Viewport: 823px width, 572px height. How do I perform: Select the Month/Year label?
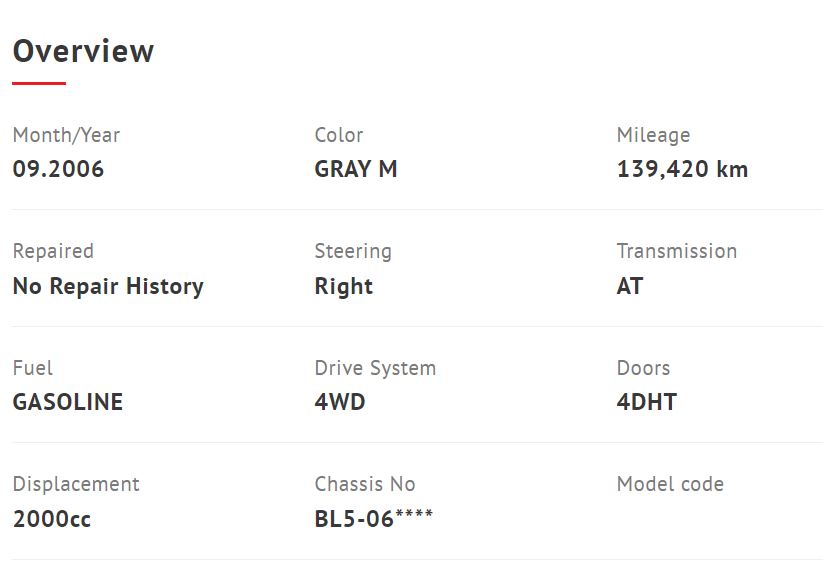click(x=66, y=135)
